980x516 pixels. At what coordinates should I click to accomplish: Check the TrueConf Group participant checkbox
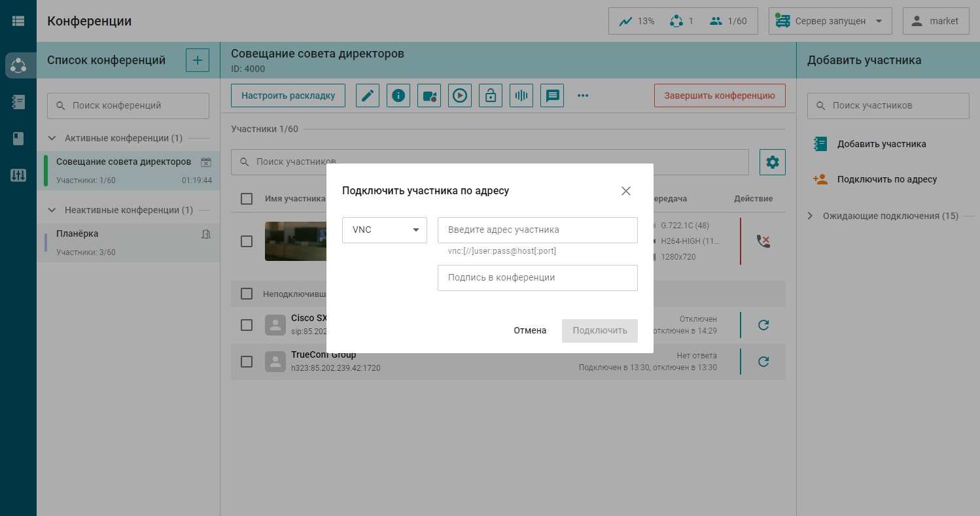(x=247, y=362)
